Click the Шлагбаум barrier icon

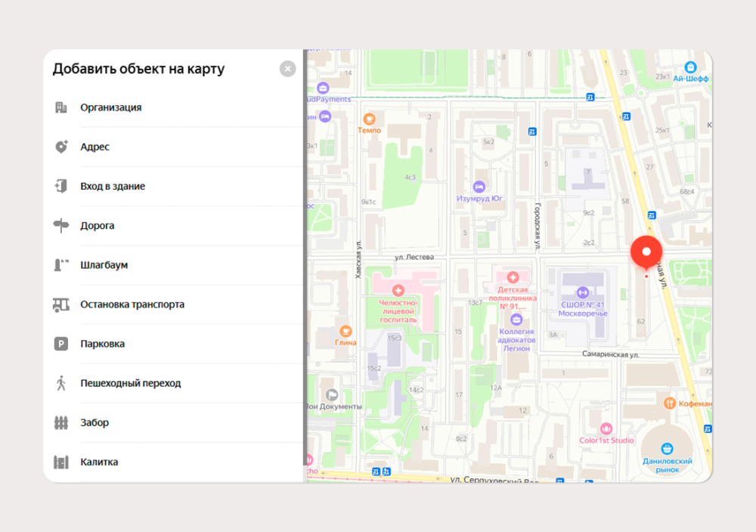(61, 265)
